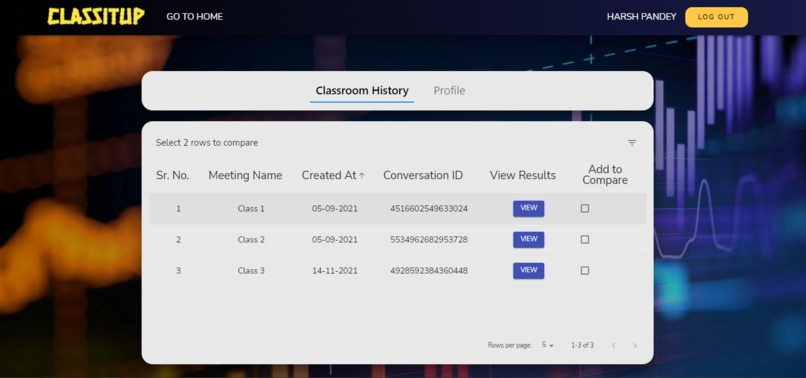
Task: Check Add to Compare for Class 1
Action: coord(584,208)
